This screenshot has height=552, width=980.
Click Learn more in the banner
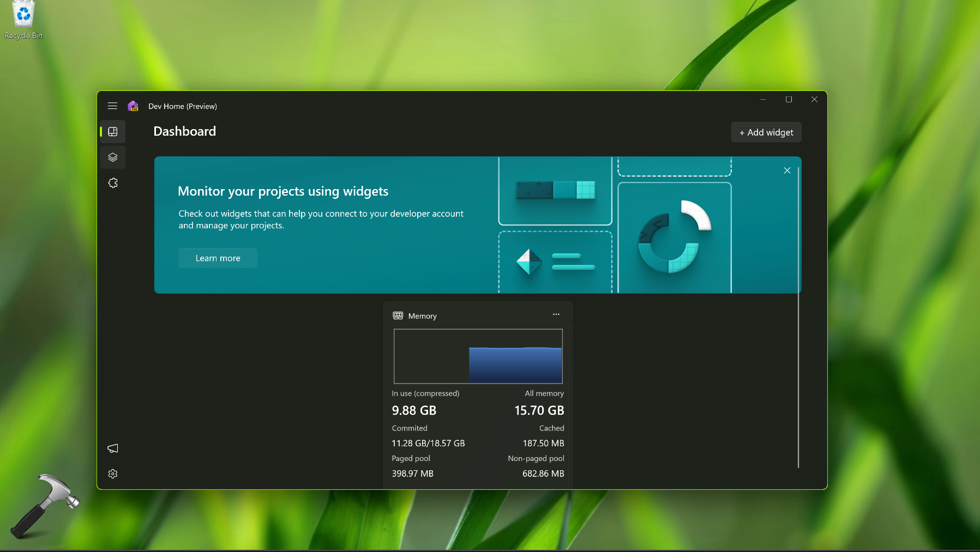(x=218, y=258)
